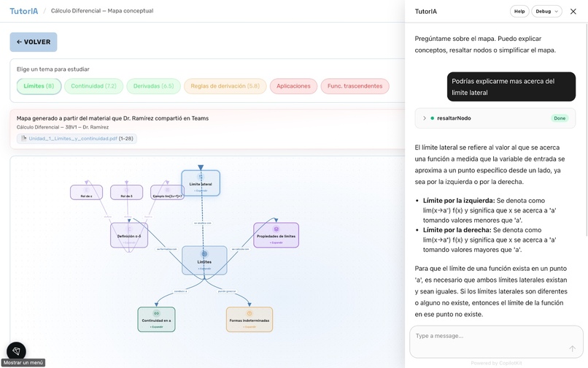Select the Reglas de derivación (5.8) chip

click(225, 86)
